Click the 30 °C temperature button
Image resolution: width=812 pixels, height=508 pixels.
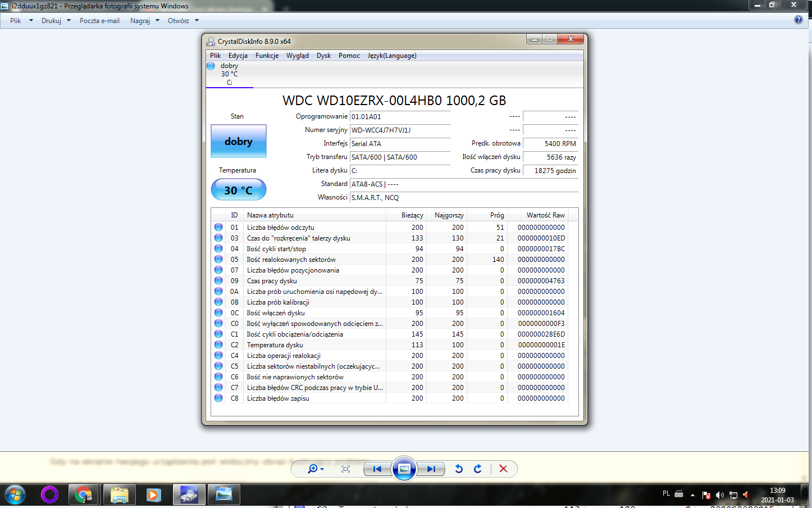239,190
